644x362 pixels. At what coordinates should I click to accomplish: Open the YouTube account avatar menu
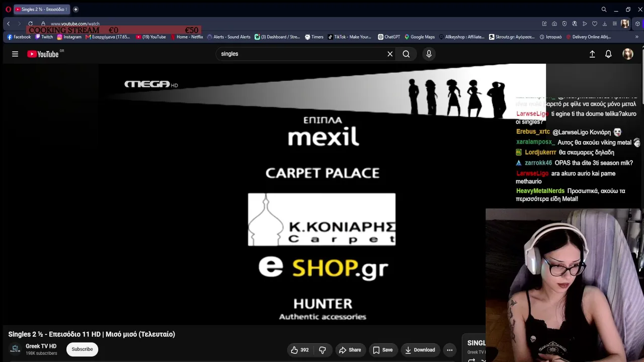coord(628,54)
